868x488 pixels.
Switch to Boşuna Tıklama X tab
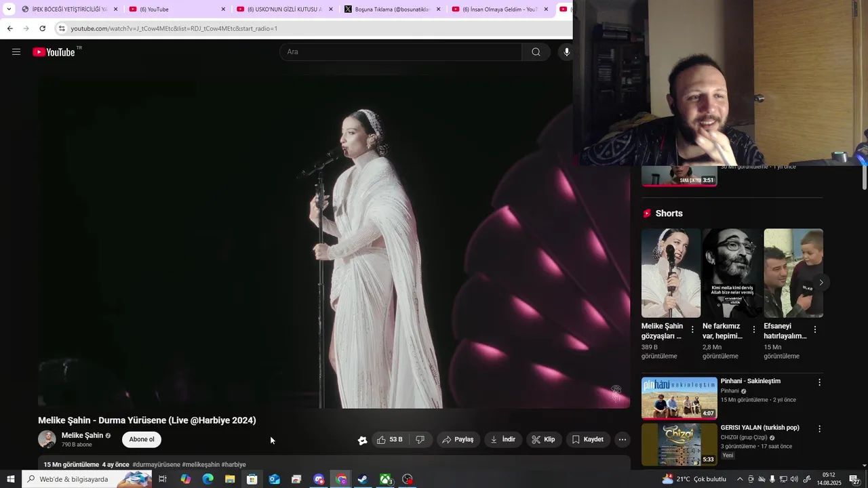(392, 9)
